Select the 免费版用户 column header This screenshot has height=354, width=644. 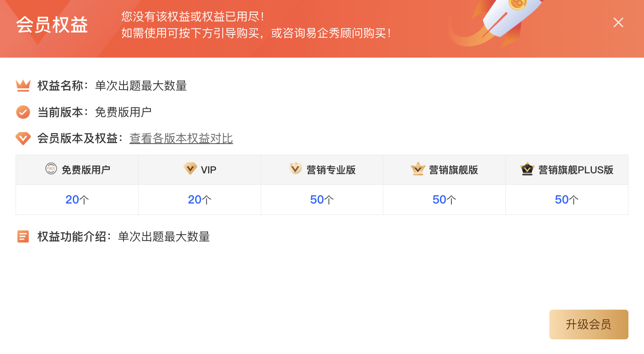[x=77, y=170]
